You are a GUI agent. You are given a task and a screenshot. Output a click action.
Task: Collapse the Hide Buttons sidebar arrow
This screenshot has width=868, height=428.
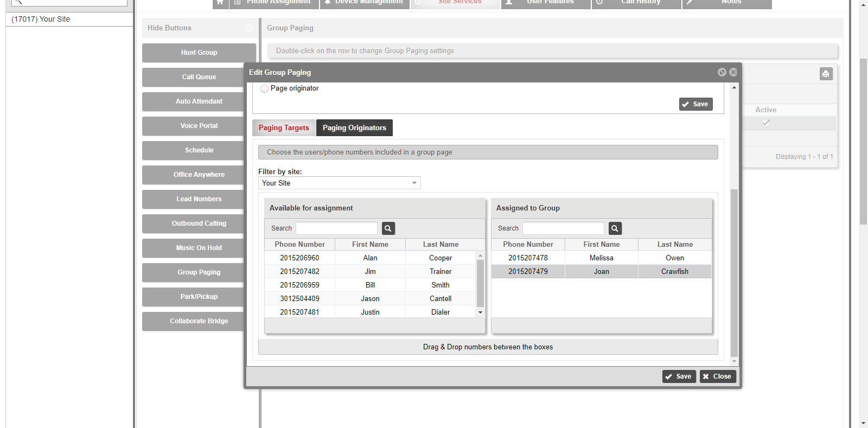coord(249,28)
